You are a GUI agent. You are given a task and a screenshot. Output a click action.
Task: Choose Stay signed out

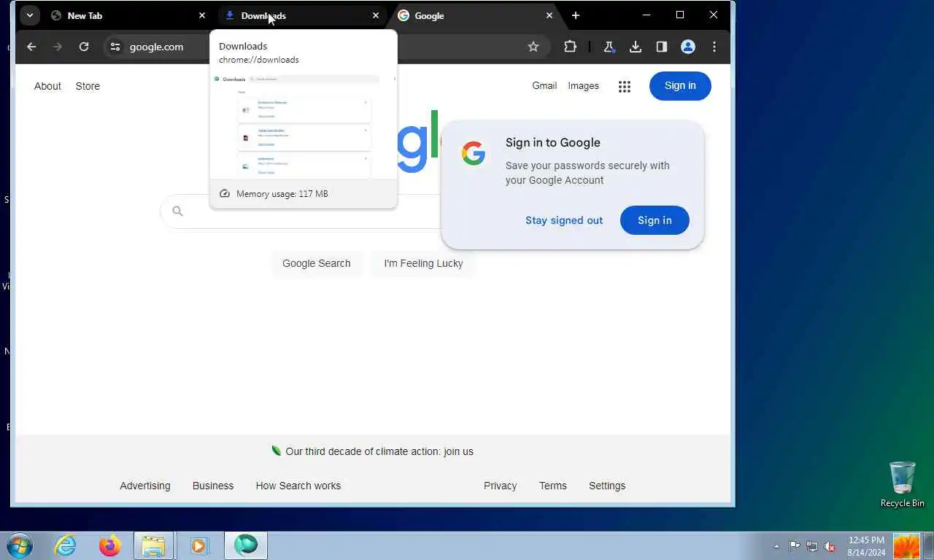click(564, 220)
